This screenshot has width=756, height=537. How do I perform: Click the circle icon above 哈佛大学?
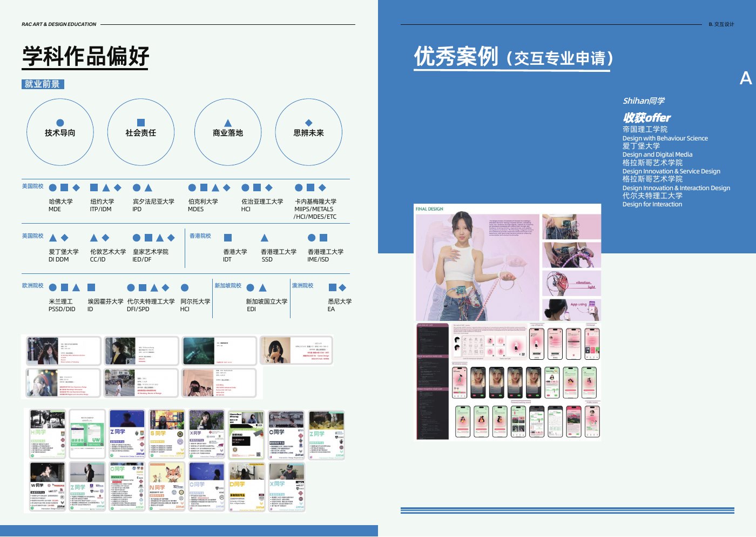coord(53,187)
